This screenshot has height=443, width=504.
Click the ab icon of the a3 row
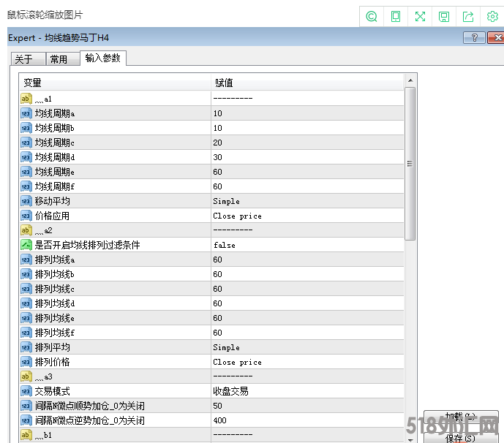26,376
